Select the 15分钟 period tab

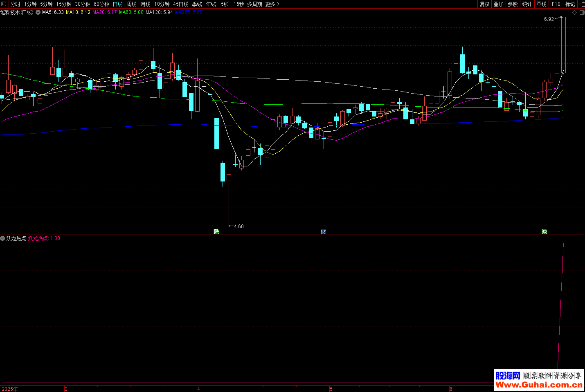(x=64, y=4)
